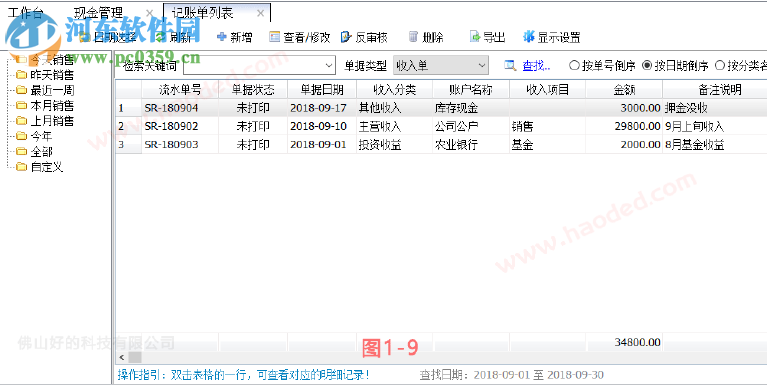Click the date 2018-09-10 cell

coord(322,126)
